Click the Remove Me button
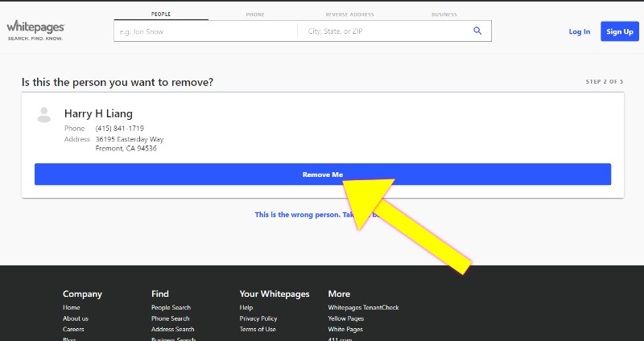 pos(323,175)
